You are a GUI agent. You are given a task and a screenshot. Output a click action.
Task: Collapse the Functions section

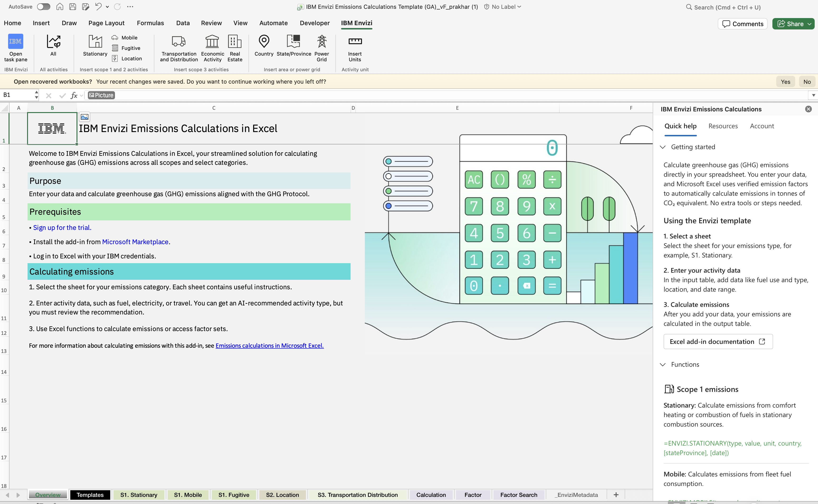tap(663, 365)
